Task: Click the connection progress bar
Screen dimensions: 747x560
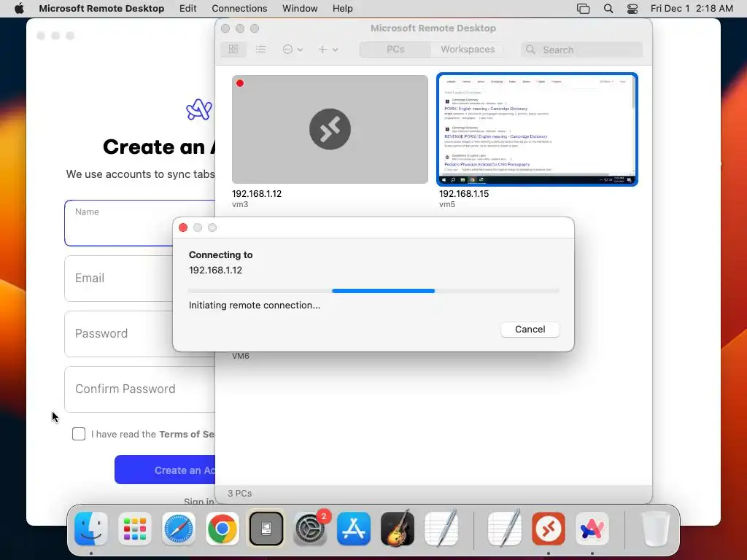Action: [373, 290]
